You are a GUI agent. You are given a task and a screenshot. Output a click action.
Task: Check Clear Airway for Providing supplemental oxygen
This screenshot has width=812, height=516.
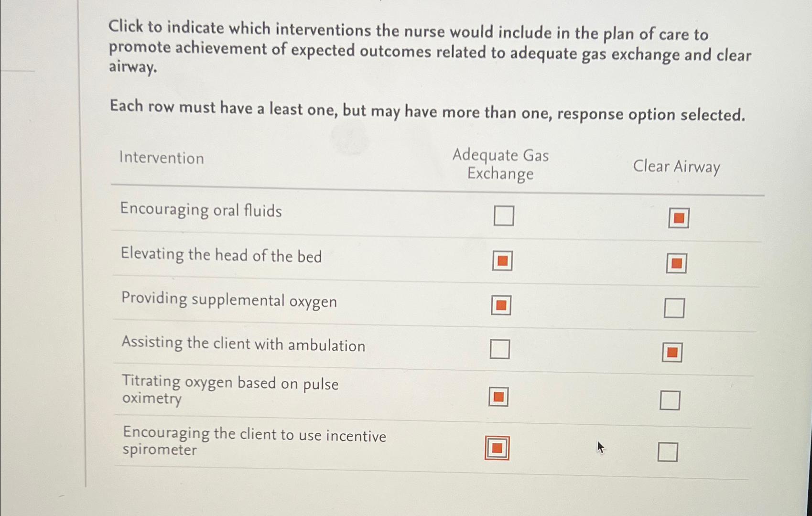point(674,307)
